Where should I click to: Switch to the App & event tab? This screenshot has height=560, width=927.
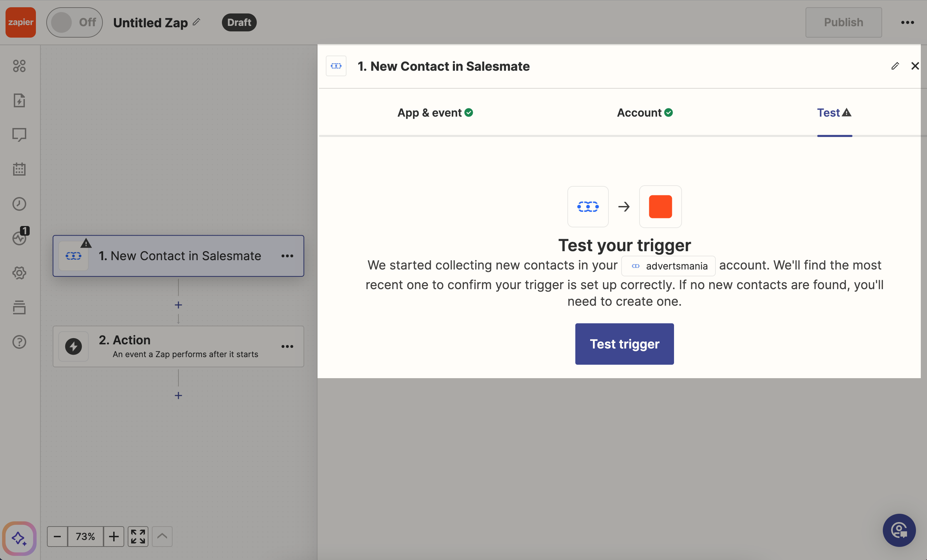tap(435, 112)
